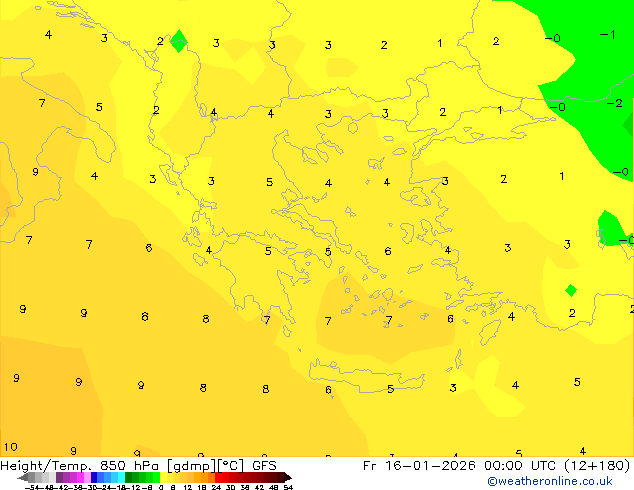Click the "GFS" model label
Image resolution: width=634 pixels, height=490 pixels.
[264, 466]
